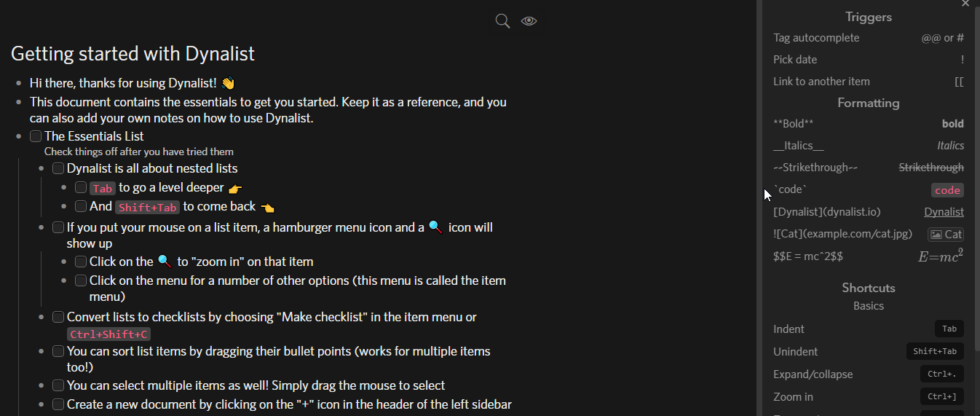Check the 'Tab to go a level deeper' checkbox
This screenshot has width=980, height=416.
tap(81, 187)
